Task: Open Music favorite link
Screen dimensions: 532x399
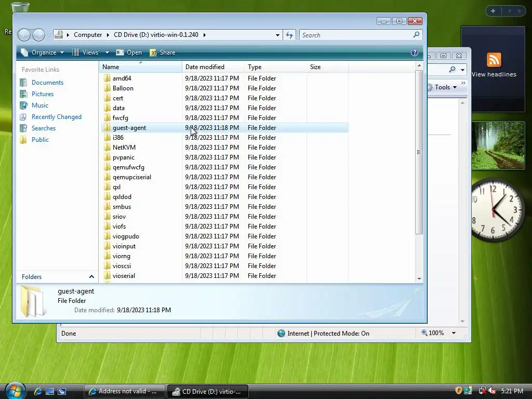Action: tap(39, 105)
